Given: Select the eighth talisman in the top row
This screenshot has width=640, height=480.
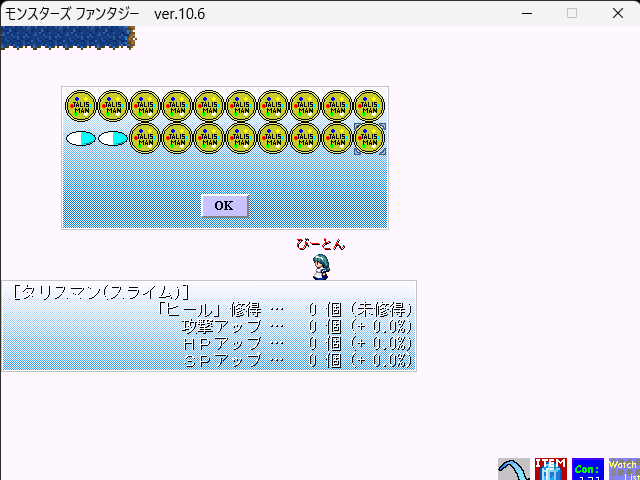Looking at the screenshot, I should coord(305,106).
